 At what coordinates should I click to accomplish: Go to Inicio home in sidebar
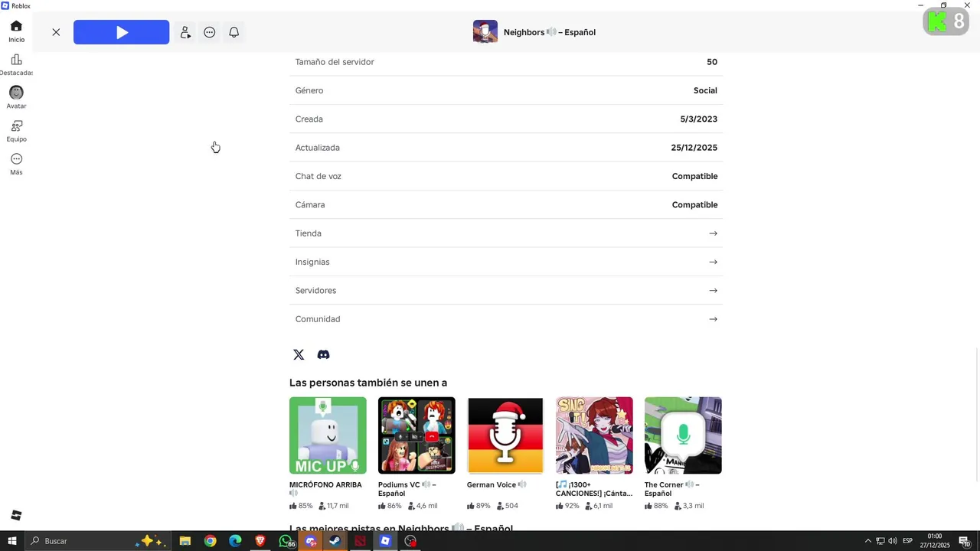(16, 31)
